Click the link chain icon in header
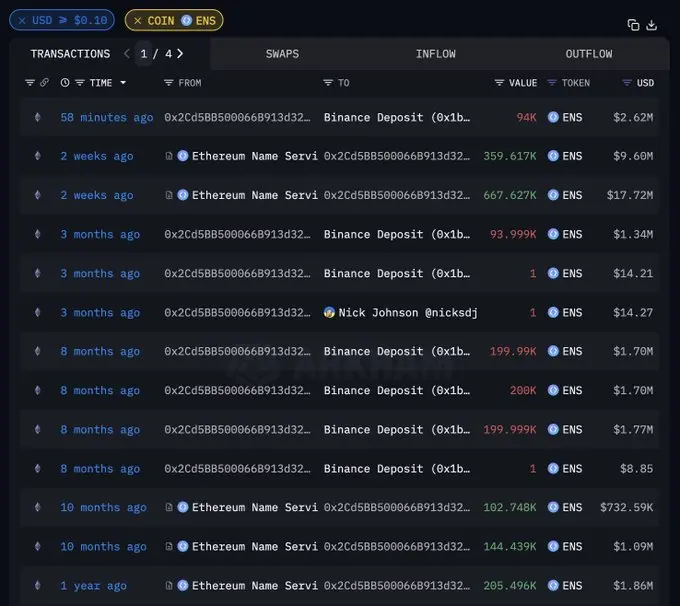Image resolution: width=680 pixels, height=606 pixels. [x=45, y=83]
